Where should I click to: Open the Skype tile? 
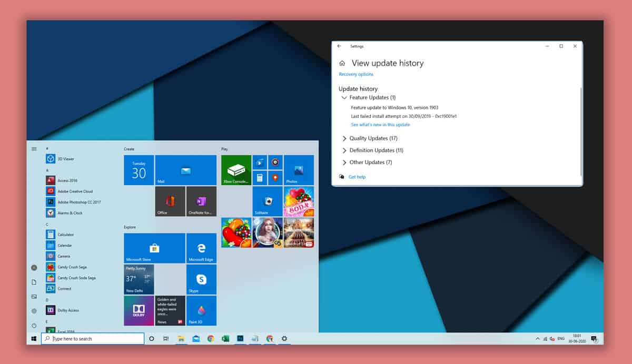point(201,279)
